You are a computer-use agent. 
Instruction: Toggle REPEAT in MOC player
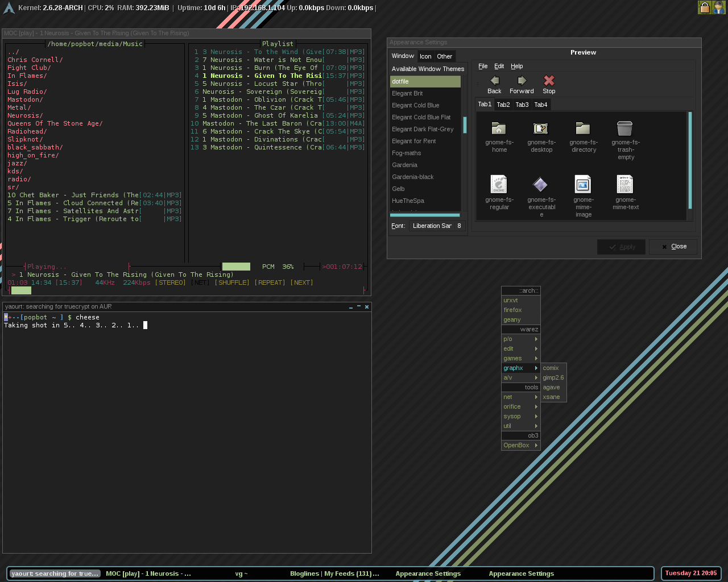point(270,282)
